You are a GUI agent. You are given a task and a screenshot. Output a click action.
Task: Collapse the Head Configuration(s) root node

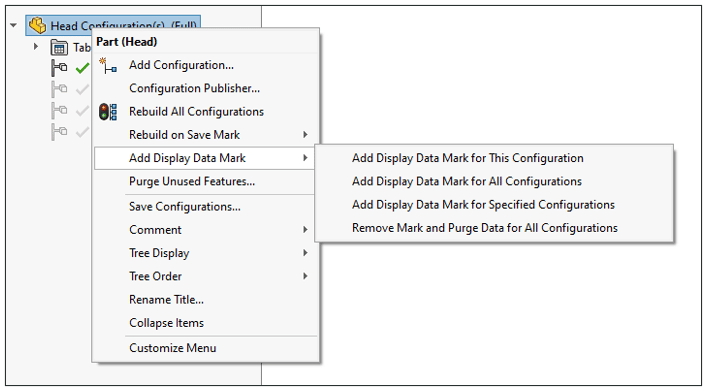(14, 25)
